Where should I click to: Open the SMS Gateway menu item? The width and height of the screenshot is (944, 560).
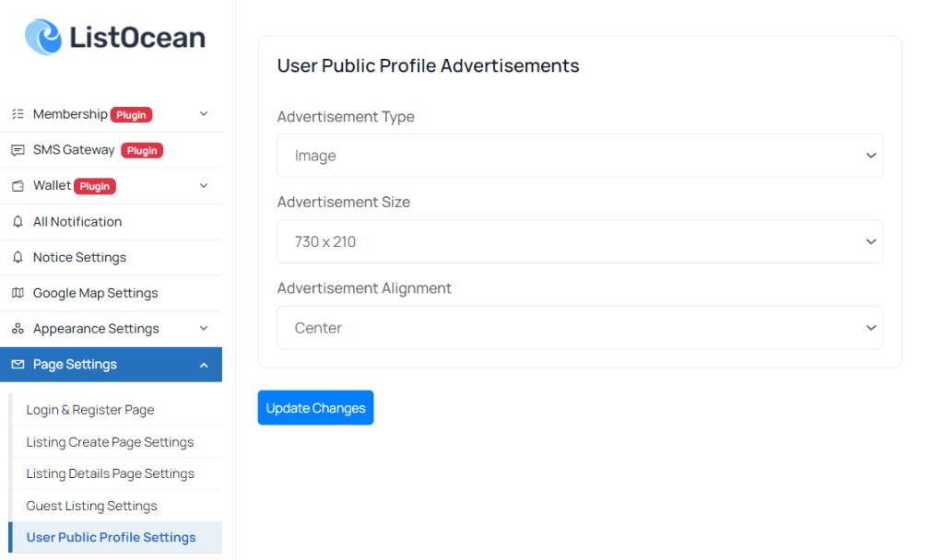tap(111, 150)
